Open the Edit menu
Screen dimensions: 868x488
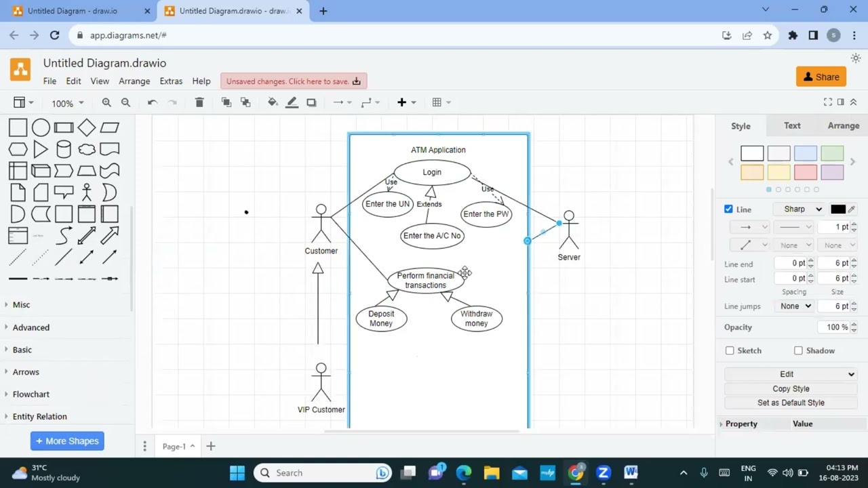click(73, 81)
